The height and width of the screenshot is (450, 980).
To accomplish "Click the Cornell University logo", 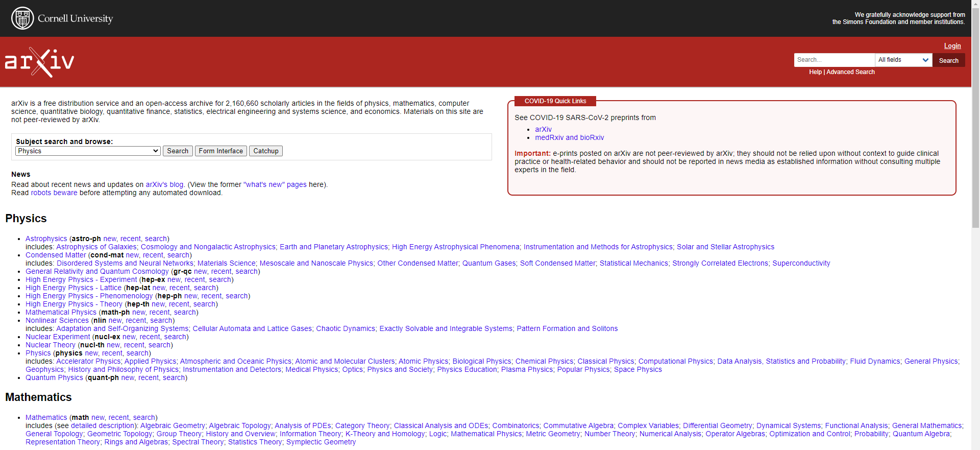I will pos(62,18).
